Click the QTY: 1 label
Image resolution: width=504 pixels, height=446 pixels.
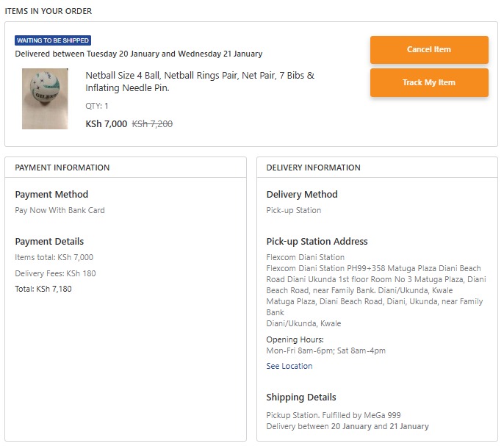[x=97, y=106]
